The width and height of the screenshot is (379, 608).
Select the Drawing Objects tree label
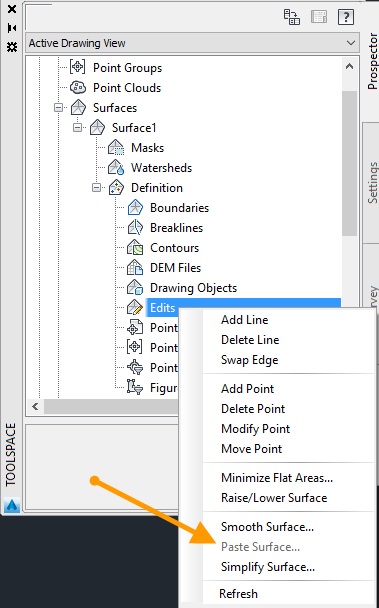click(x=193, y=288)
